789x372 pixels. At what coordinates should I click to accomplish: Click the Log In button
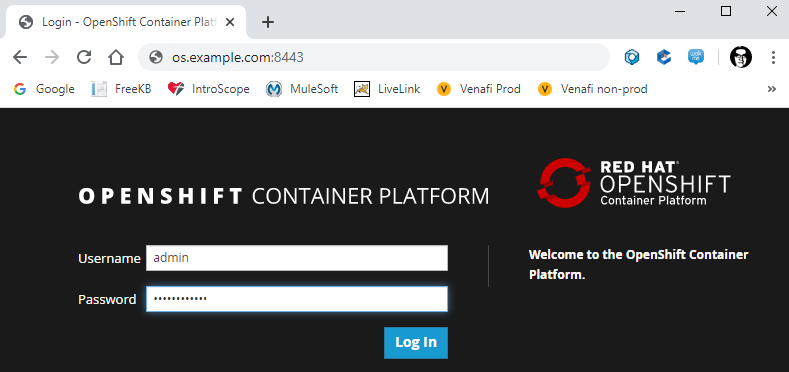pos(416,343)
